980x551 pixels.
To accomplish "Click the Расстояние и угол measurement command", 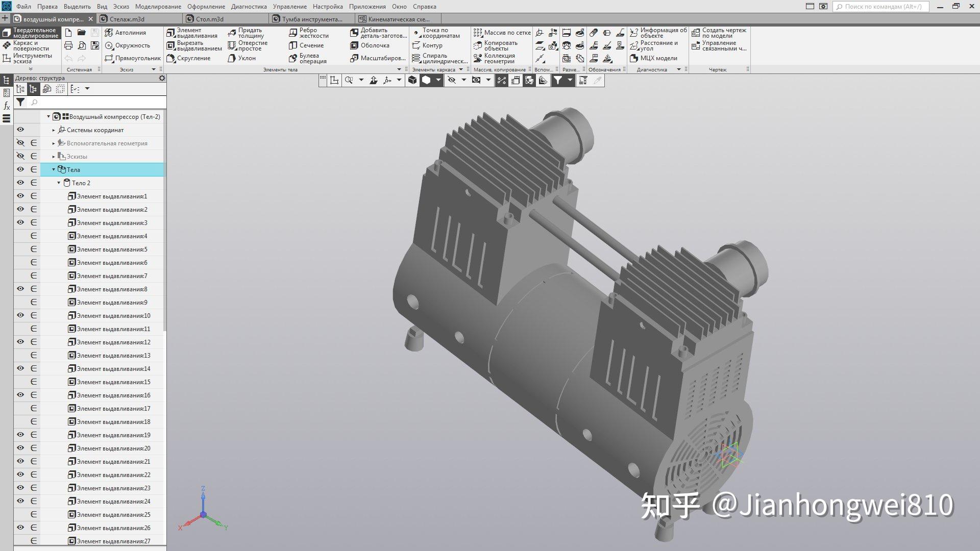I will click(657, 45).
